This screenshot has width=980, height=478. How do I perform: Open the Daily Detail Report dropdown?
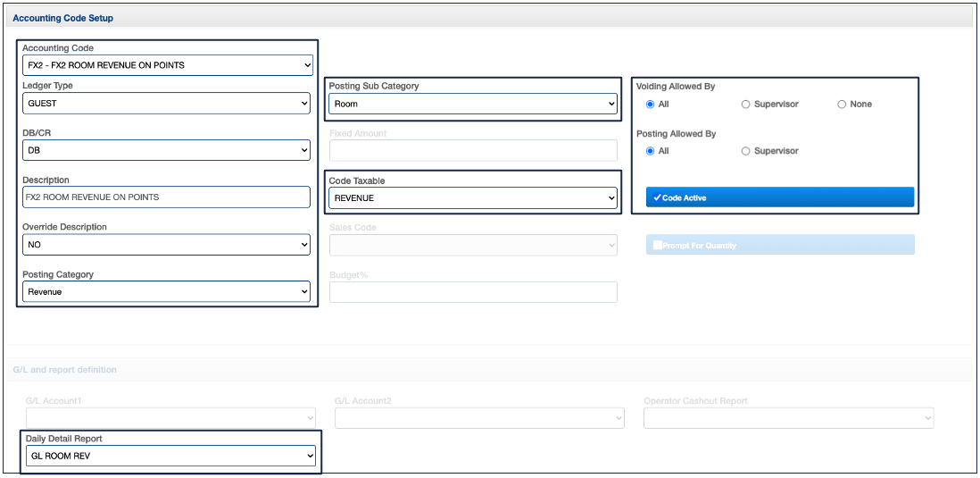point(170,456)
